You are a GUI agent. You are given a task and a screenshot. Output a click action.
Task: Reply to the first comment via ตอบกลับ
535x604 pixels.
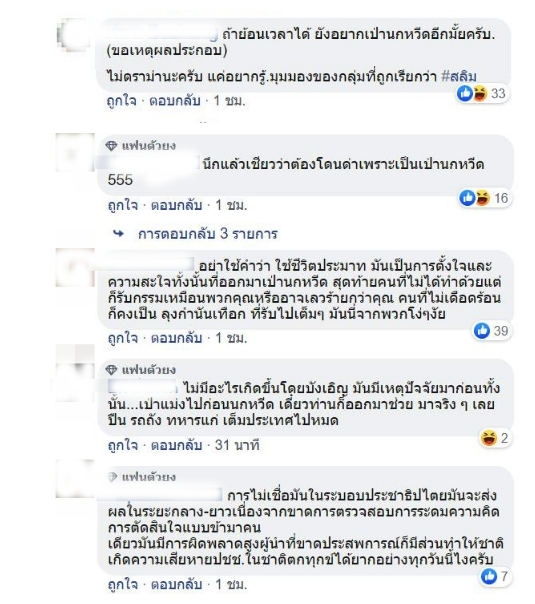pyautogui.click(x=175, y=101)
